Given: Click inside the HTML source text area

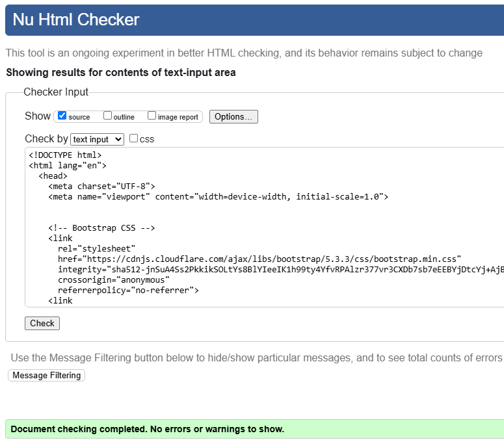Looking at the screenshot, I should click(264, 227).
